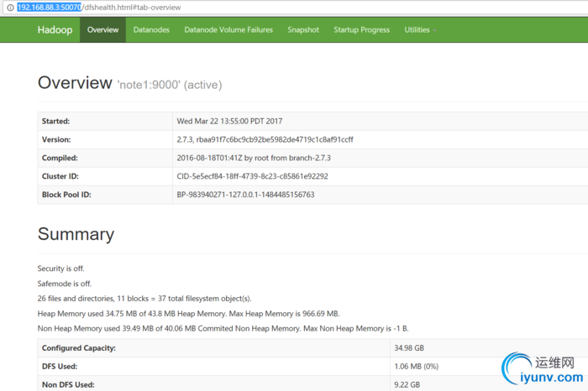This screenshot has width=588, height=391.
Task: Select the CID-5e5ecf84 cluster ID value
Action: click(252, 176)
